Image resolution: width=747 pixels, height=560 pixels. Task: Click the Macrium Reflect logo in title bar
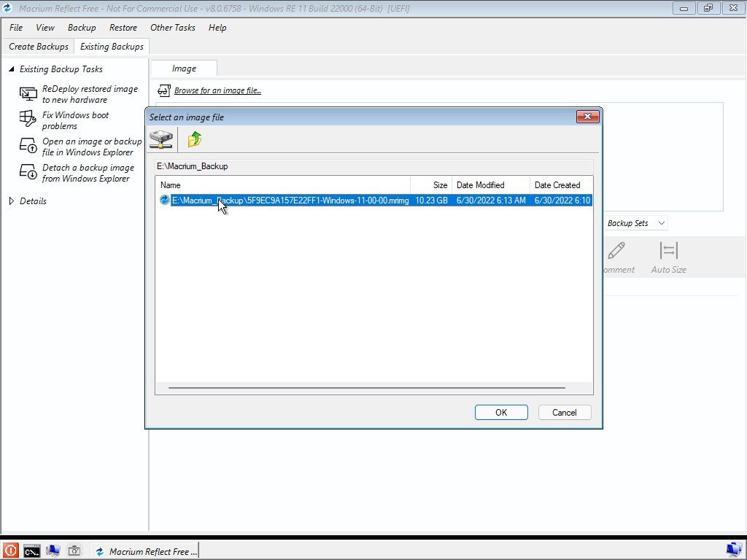[7, 8]
